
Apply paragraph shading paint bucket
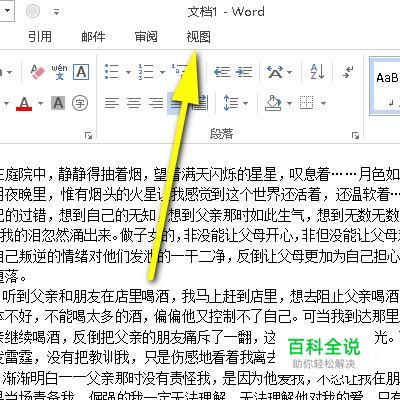click(273, 103)
